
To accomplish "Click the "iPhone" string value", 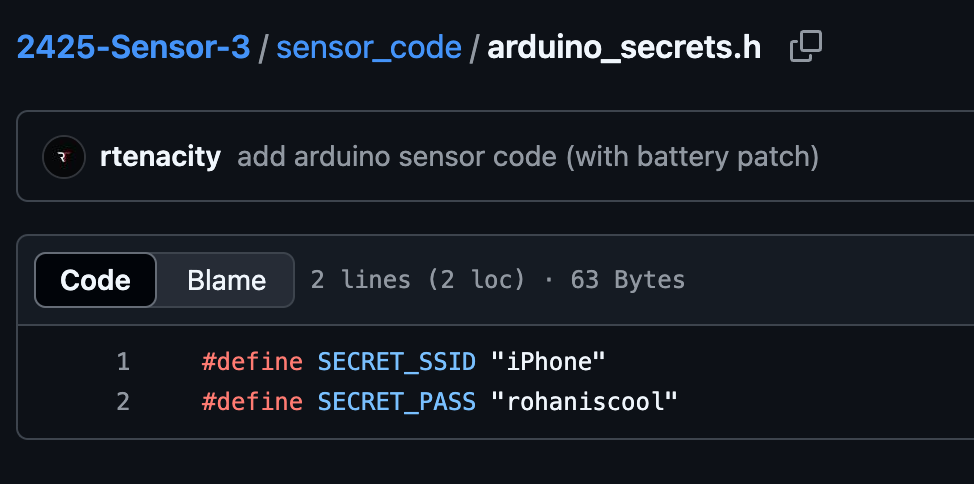I will 549,361.
